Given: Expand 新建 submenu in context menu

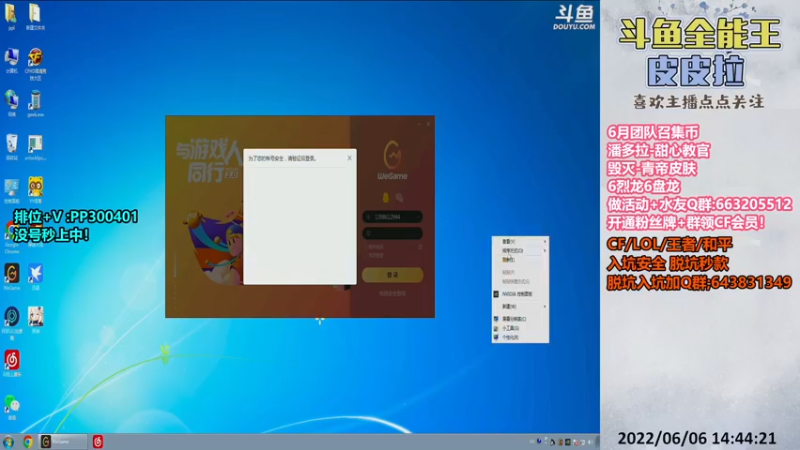Looking at the screenshot, I should (x=520, y=306).
